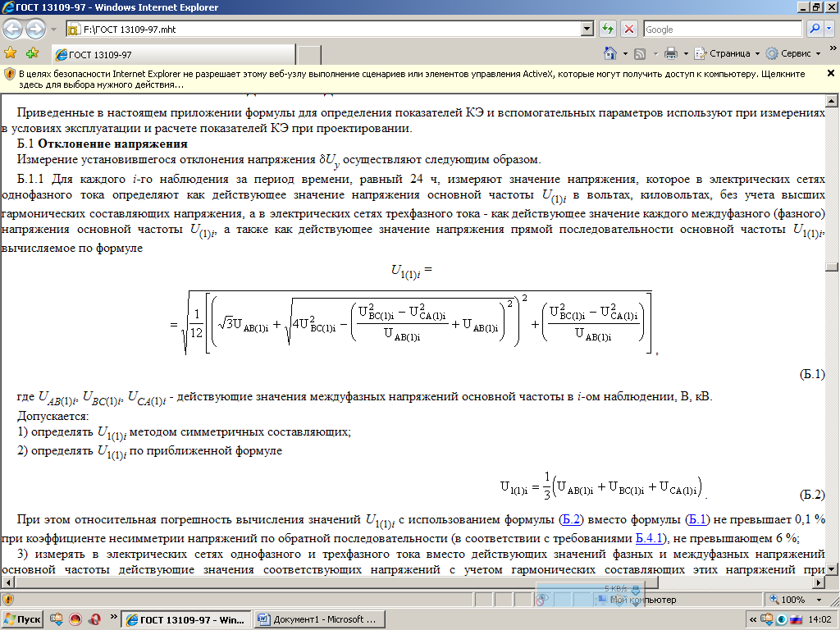Open the Пуск start menu

tap(22, 620)
